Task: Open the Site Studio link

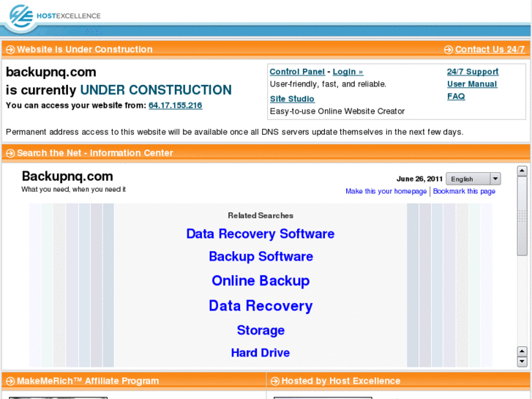Action: [292, 99]
